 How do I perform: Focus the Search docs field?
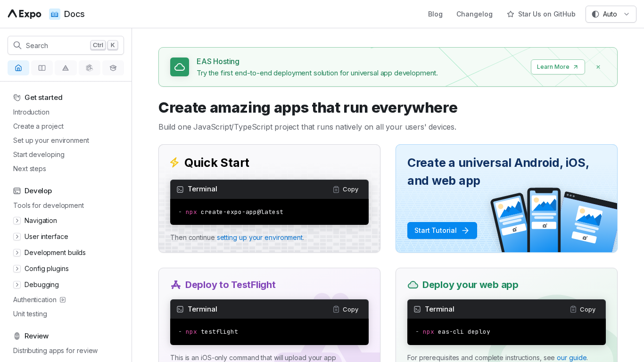tap(66, 45)
